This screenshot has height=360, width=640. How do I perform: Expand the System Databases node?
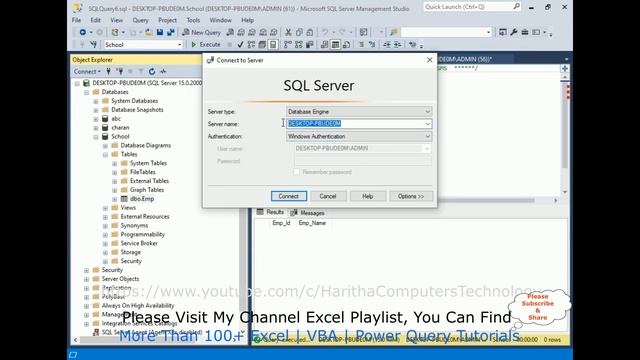coord(96,101)
